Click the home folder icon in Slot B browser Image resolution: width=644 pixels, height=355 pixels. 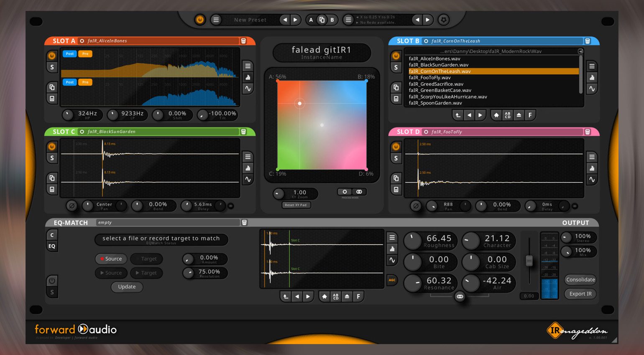[x=496, y=115]
